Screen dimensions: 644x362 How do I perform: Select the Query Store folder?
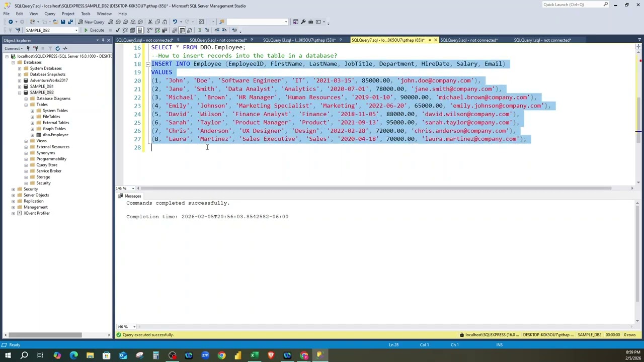pyautogui.click(x=46, y=165)
